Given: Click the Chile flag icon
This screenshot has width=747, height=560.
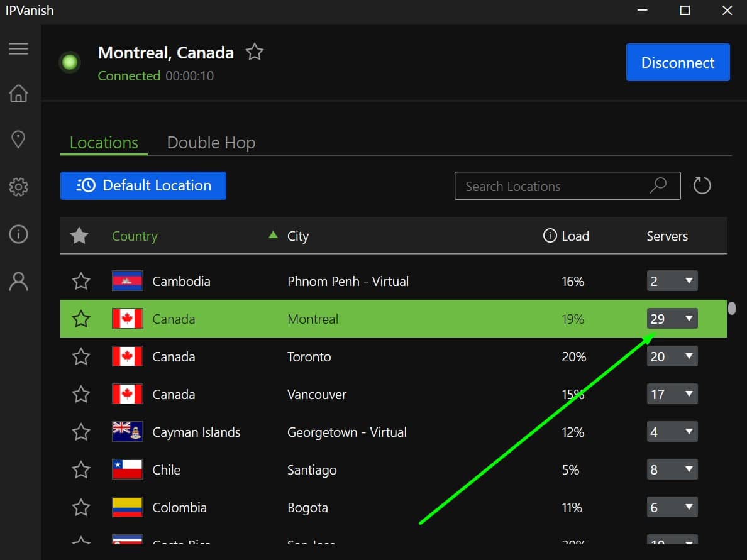Looking at the screenshot, I should point(127,469).
